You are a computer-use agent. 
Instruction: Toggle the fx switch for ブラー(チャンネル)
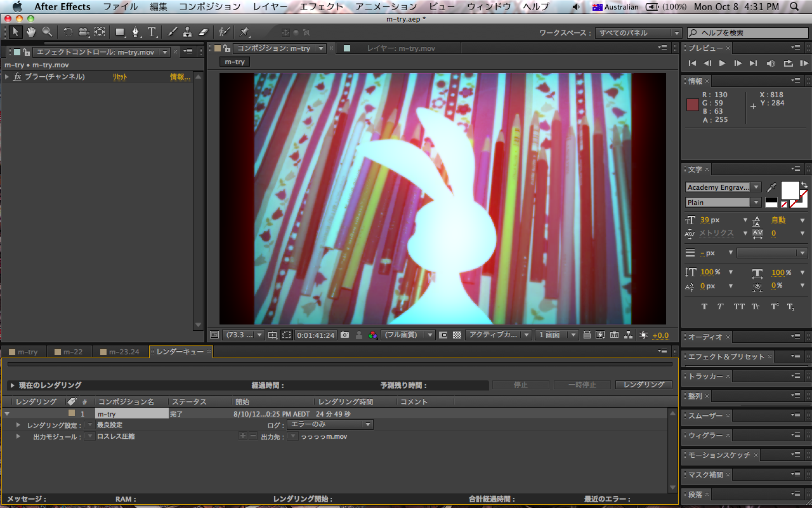click(18, 77)
